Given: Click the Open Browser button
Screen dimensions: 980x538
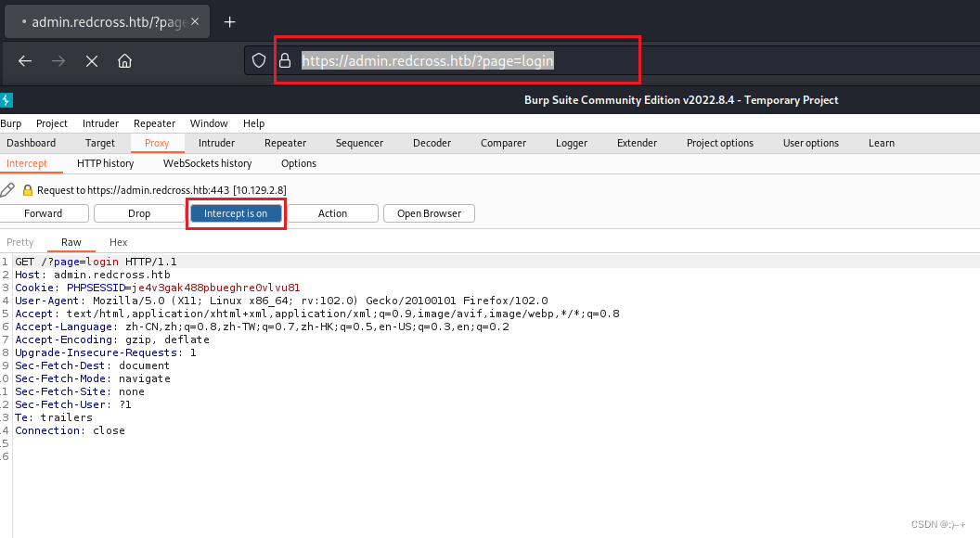Looking at the screenshot, I should click(429, 212).
